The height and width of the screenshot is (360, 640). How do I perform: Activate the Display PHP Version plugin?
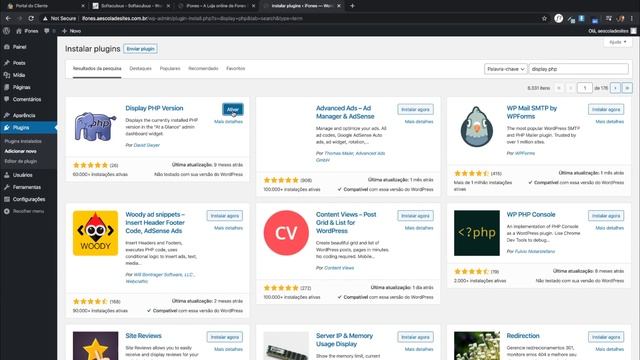pyautogui.click(x=233, y=109)
